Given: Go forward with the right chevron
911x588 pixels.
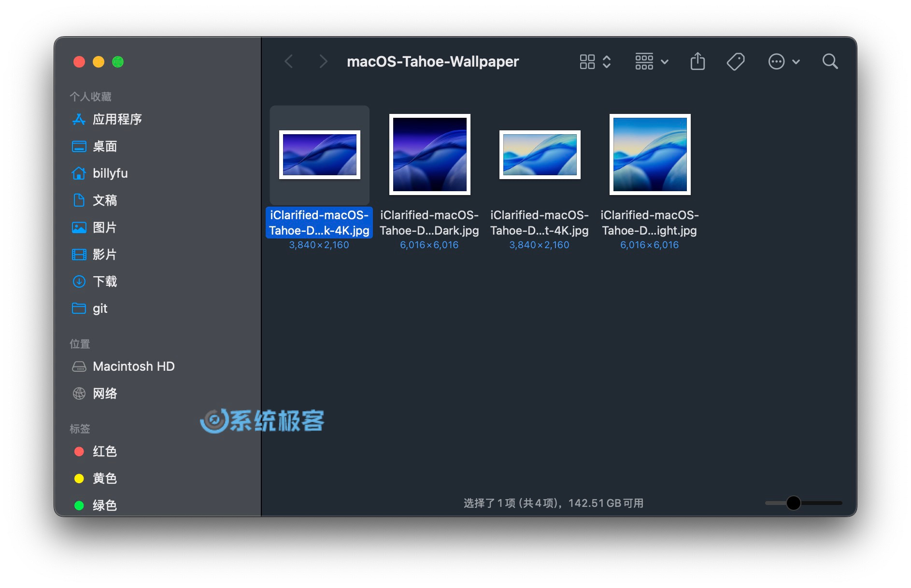Looking at the screenshot, I should pos(323,61).
